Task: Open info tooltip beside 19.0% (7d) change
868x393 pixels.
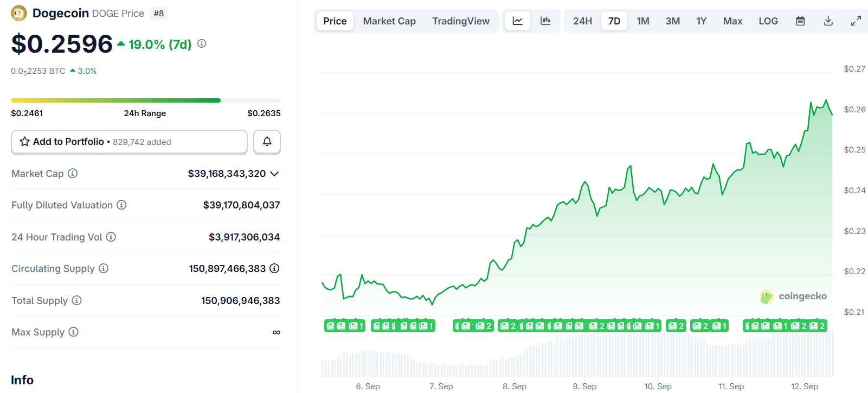Action: pyautogui.click(x=202, y=43)
